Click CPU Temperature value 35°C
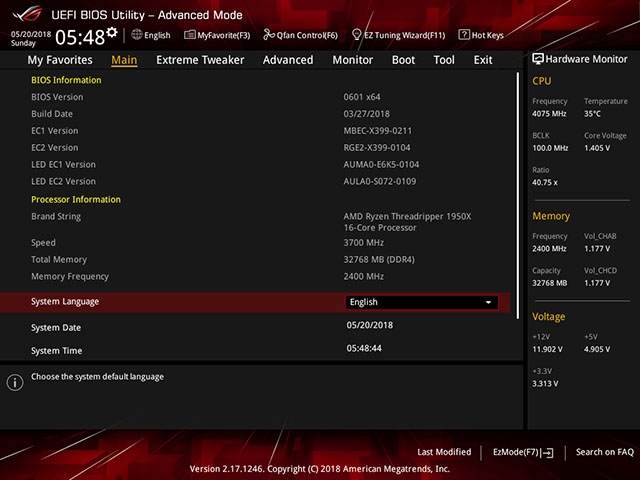 592,114
